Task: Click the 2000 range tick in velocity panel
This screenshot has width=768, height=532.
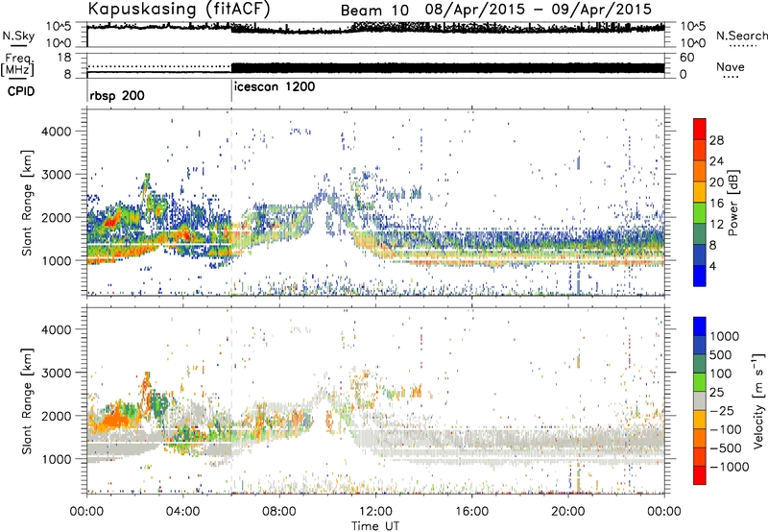Action: (57, 416)
